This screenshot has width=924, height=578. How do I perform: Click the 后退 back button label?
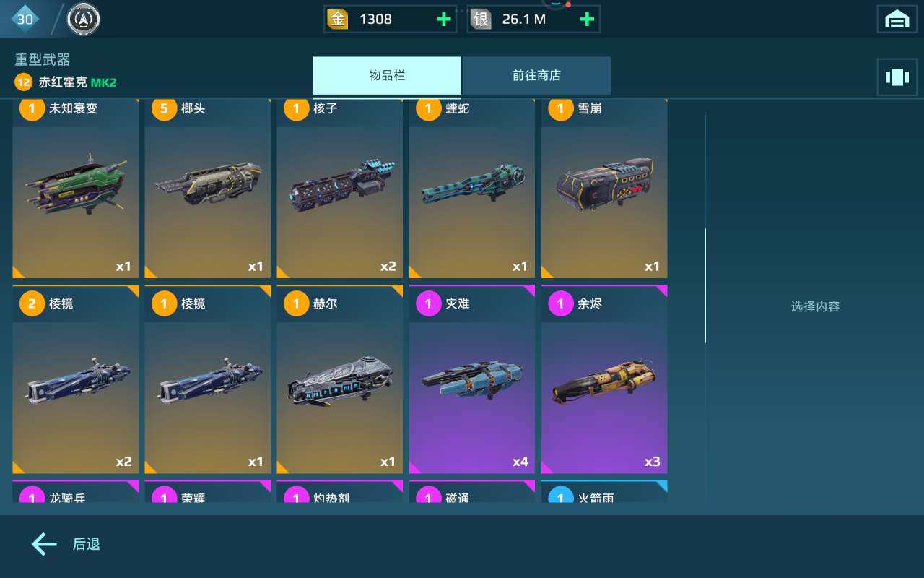point(87,545)
